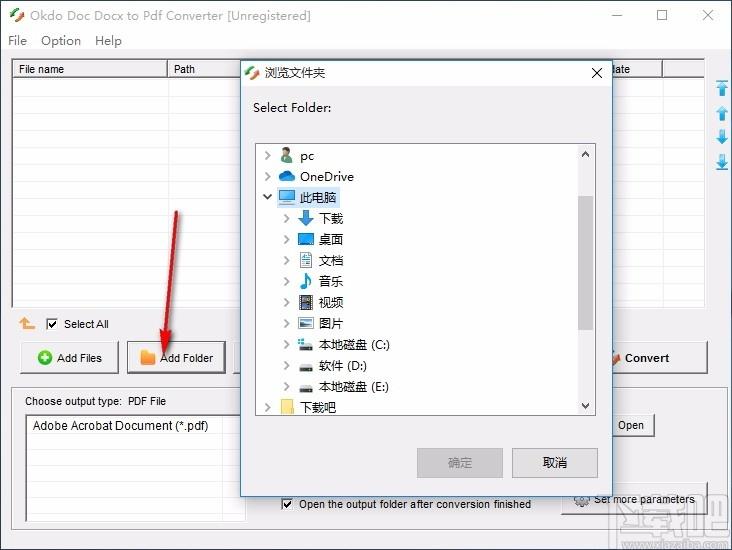Expand the 下载吧 folder node

pos(267,407)
